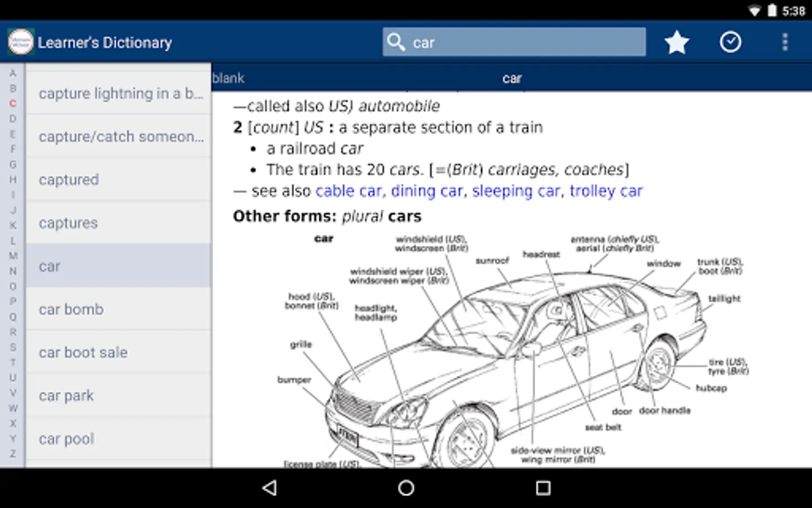Jump to letter S in index
The image size is (812, 508).
click(12, 347)
